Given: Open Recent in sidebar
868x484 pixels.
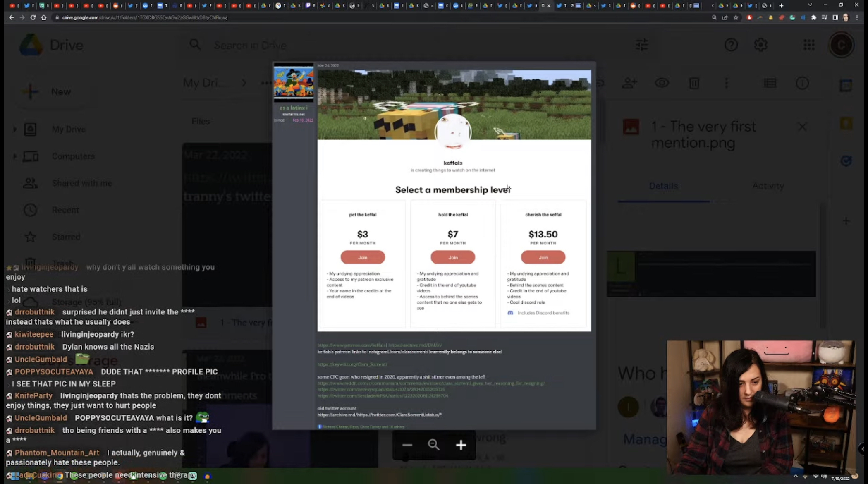Looking at the screenshot, I should [65, 210].
